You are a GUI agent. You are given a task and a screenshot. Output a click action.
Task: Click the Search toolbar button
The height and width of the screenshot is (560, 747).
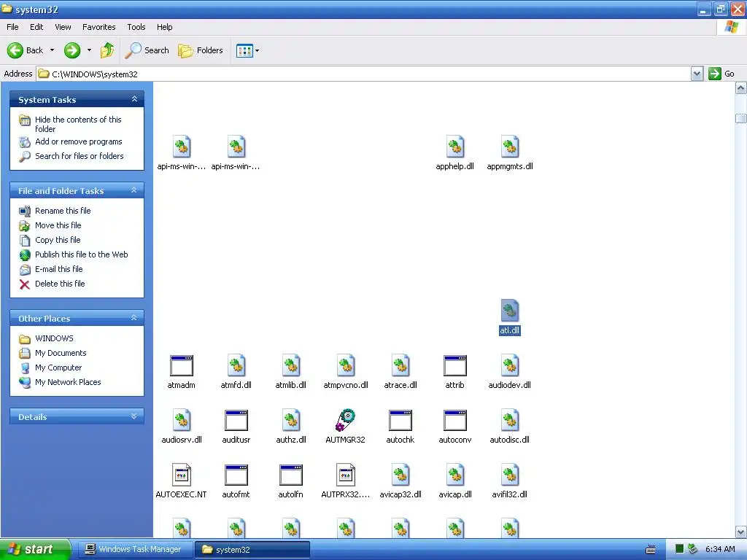147,50
